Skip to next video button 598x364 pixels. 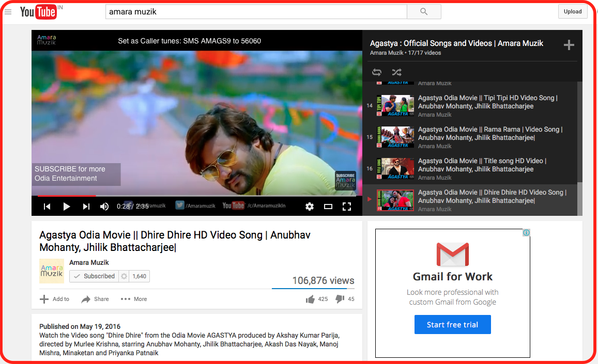(x=86, y=207)
